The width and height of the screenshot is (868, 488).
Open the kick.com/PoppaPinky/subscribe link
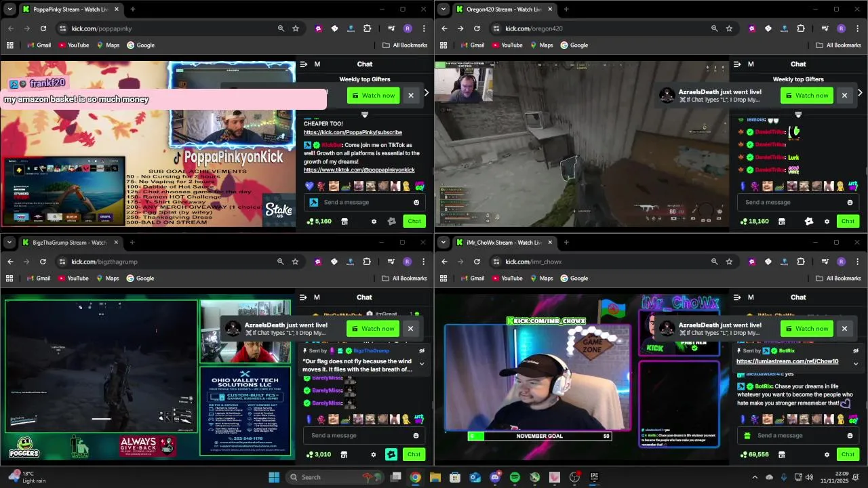pyautogui.click(x=353, y=133)
